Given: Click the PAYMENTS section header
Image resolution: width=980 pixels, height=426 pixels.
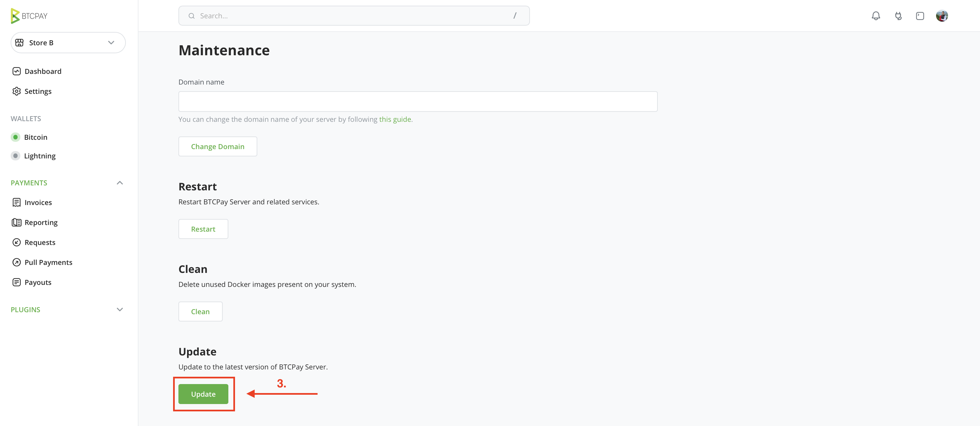Looking at the screenshot, I should click(x=29, y=183).
